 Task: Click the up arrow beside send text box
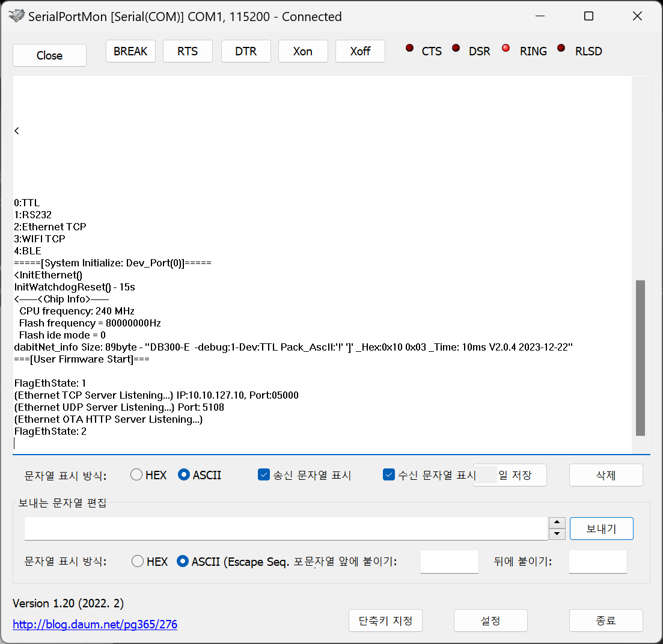[557, 523]
